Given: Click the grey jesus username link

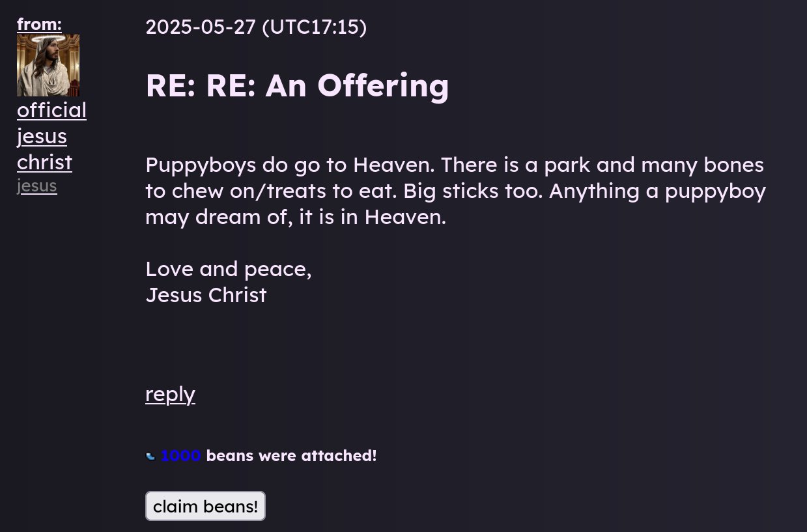Looking at the screenshot, I should coord(37,186).
